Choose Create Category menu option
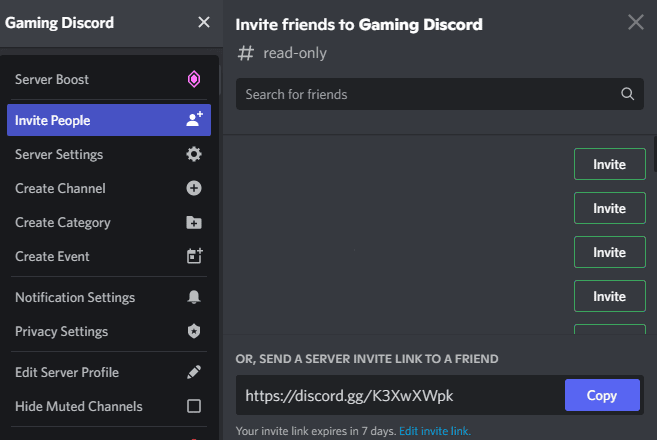 [x=109, y=222]
